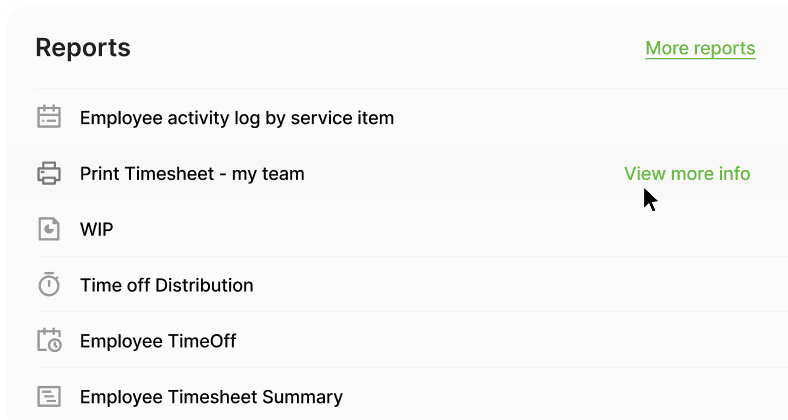Viewport: 788px width, 420px height.
Task: Open Time off Distribution report
Action: (166, 285)
